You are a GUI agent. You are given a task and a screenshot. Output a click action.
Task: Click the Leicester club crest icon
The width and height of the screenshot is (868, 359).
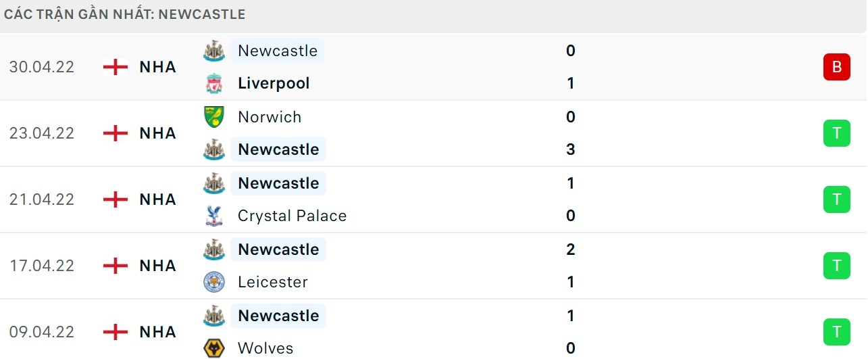point(214,282)
